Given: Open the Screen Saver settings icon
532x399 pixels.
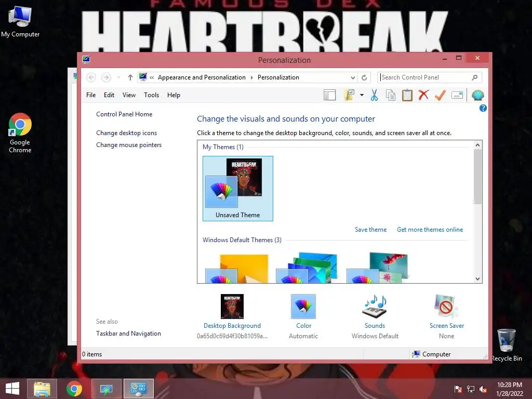Looking at the screenshot, I should [x=446, y=307].
